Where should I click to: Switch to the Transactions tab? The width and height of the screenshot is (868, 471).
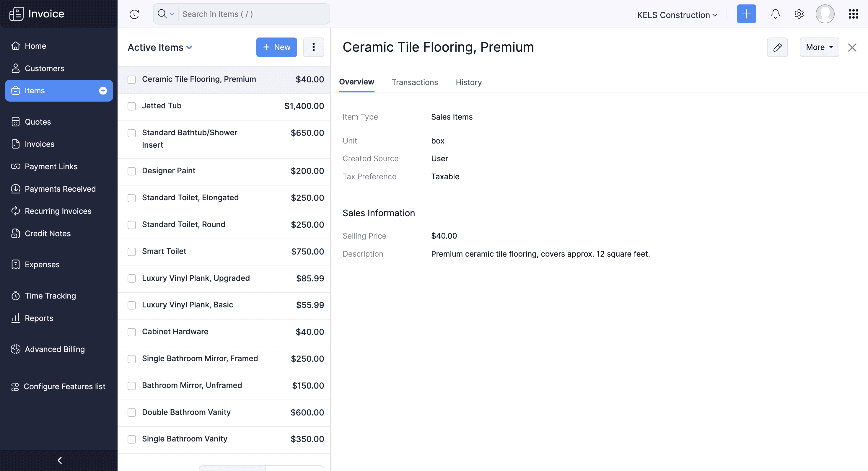414,82
